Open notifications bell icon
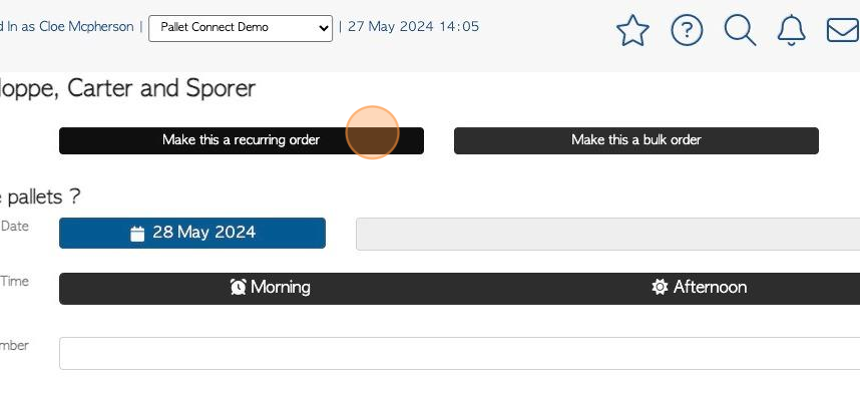The width and height of the screenshot is (860, 398). [x=791, y=30]
